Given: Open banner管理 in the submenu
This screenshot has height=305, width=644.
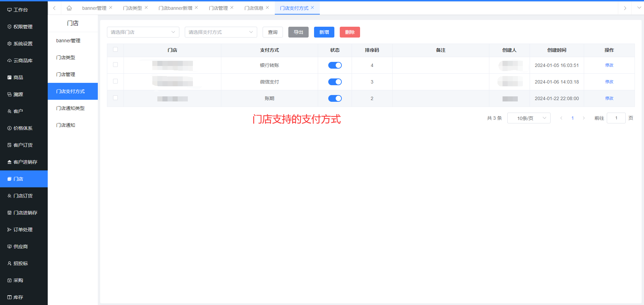Looking at the screenshot, I should pyautogui.click(x=73, y=41).
